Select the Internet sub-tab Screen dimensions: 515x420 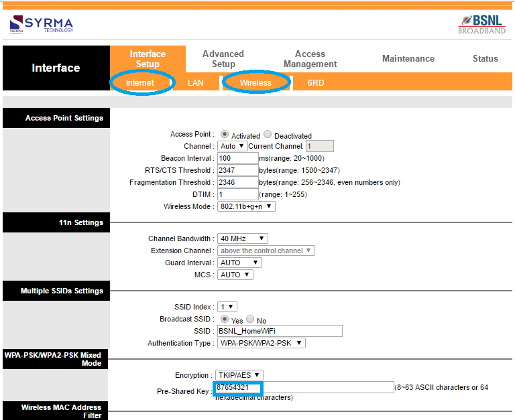point(140,82)
